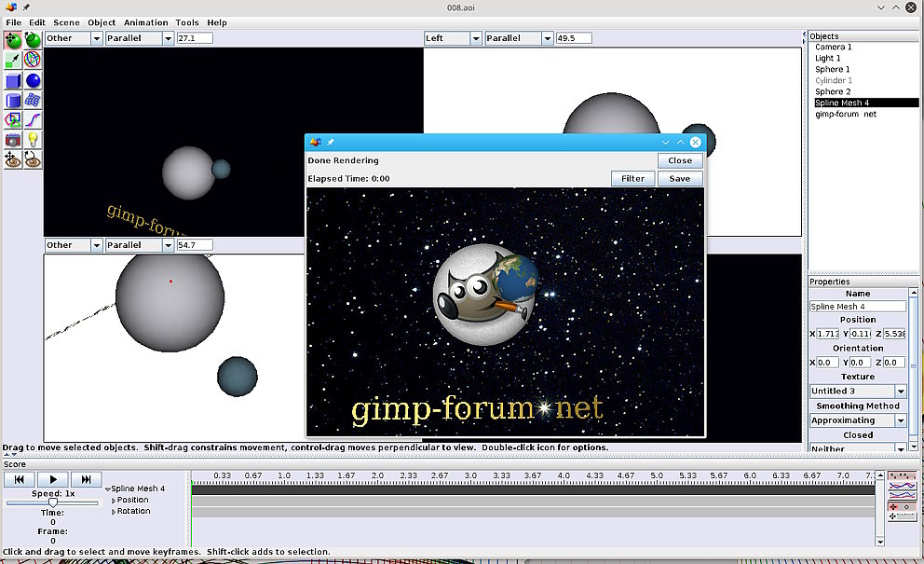The width and height of the screenshot is (924, 564).
Task: Click the Save button in render window
Action: tap(680, 178)
